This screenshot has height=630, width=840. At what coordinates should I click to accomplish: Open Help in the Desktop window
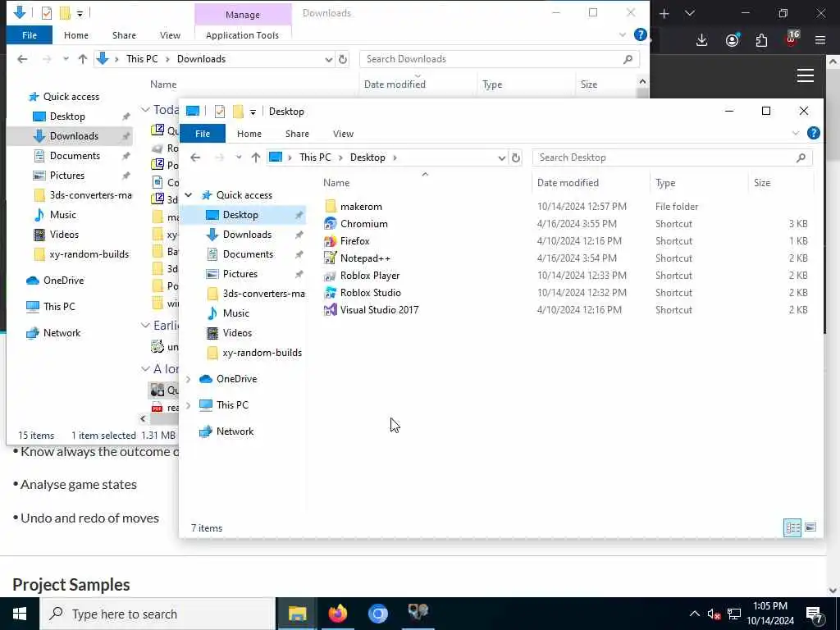[x=813, y=134]
